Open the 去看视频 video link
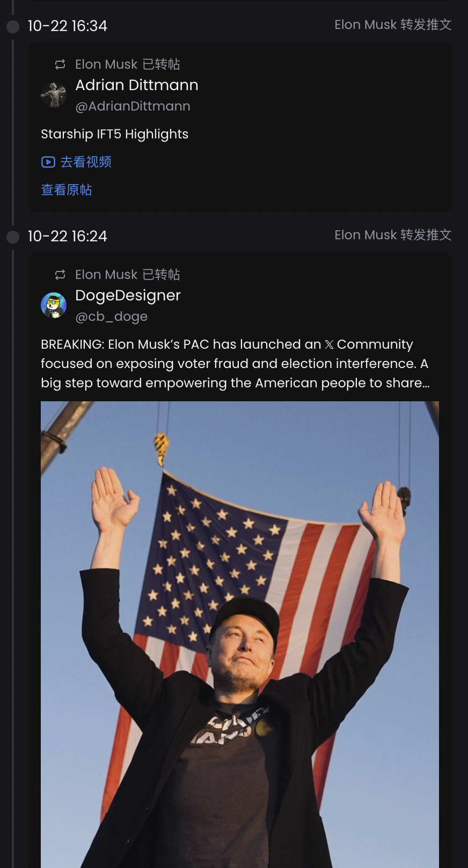Image resolution: width=468 pixels, height=868 pixels. tap(76, 162)
